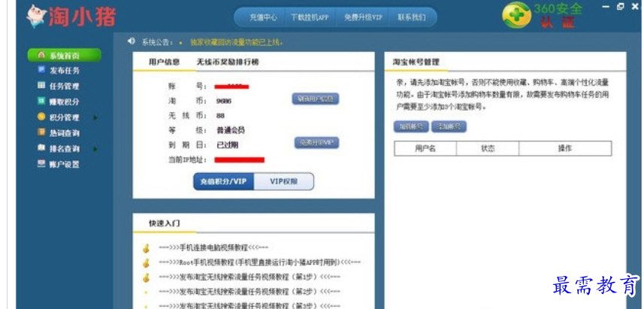Open 发布淘宝无线搜索流量任务视频教程 第2步 link
This screenshot has width=644, height=309.
[249, 291]
